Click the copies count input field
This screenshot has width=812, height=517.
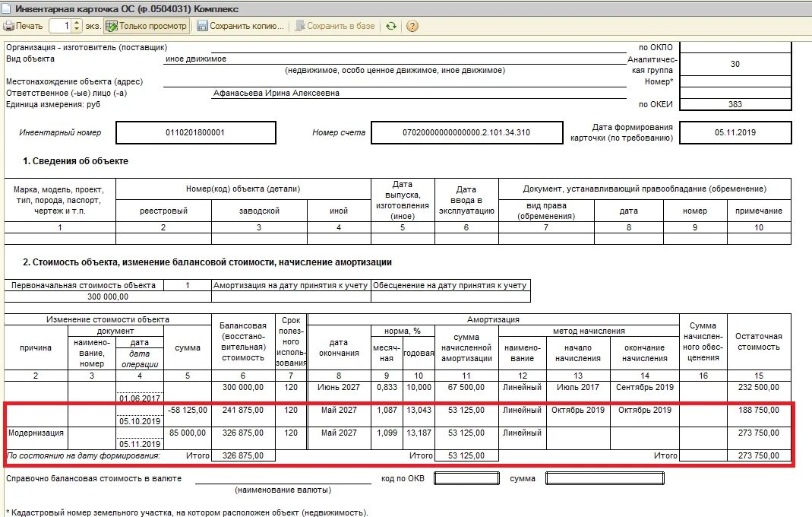[x=59, y=26]
